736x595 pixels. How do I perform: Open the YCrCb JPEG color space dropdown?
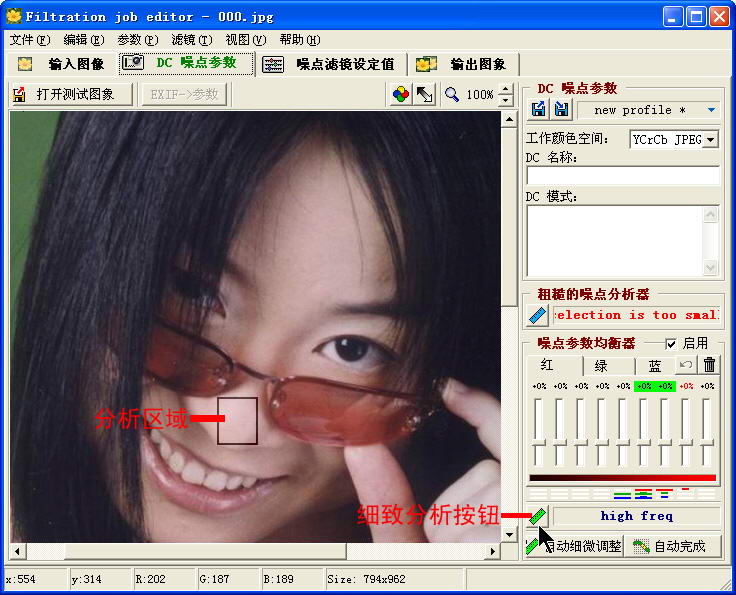[x=711, y=140]
